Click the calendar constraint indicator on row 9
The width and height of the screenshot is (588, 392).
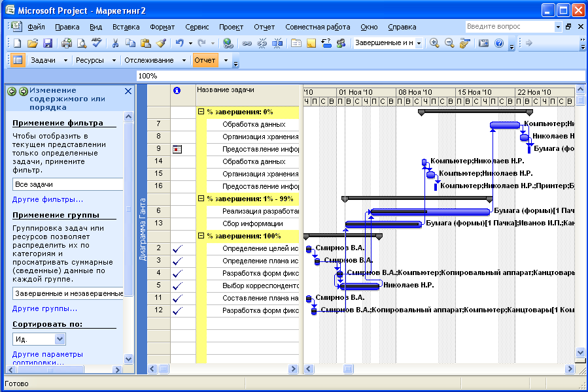pyautogui.click(x=177, y=149)
